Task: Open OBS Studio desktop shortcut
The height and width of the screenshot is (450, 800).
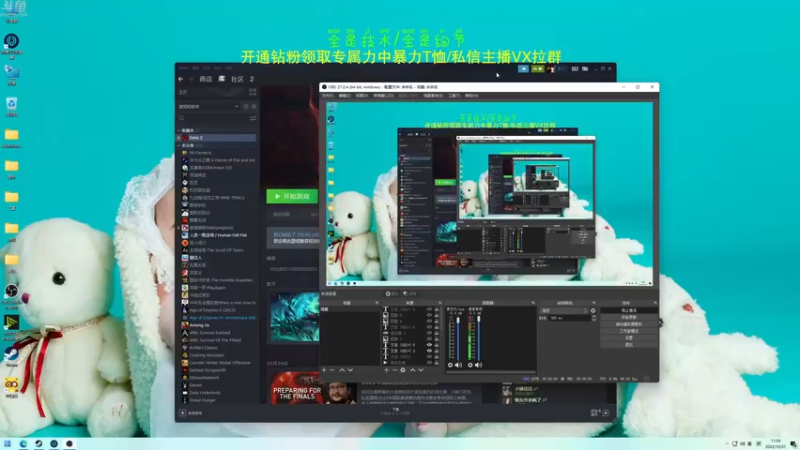Action: [x=11, y=296]
